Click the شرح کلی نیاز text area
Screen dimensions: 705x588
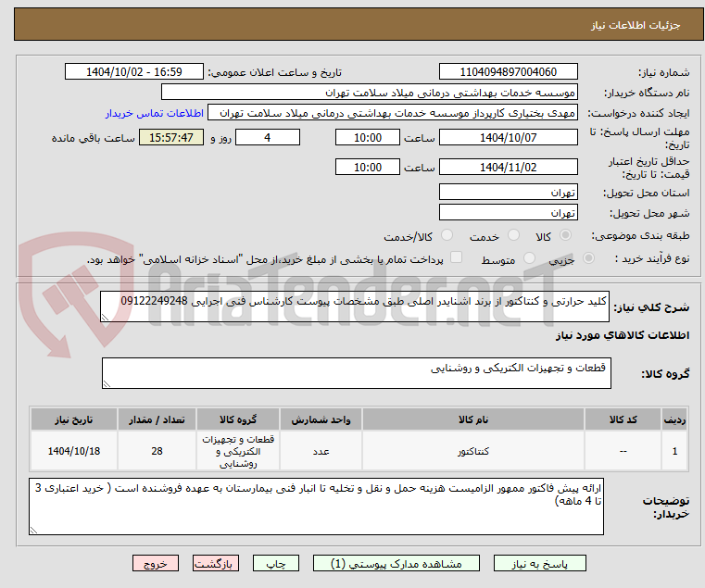pos(354,307)
